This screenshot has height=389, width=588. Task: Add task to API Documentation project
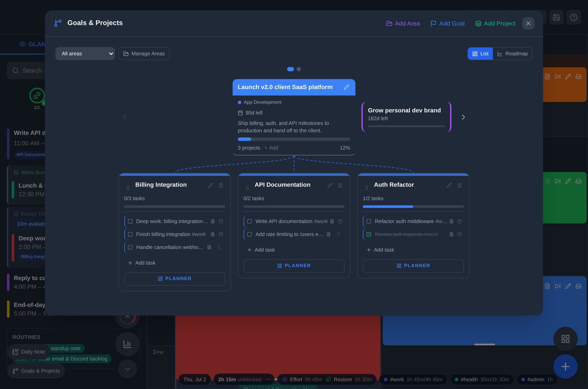(x=261, y=250)
